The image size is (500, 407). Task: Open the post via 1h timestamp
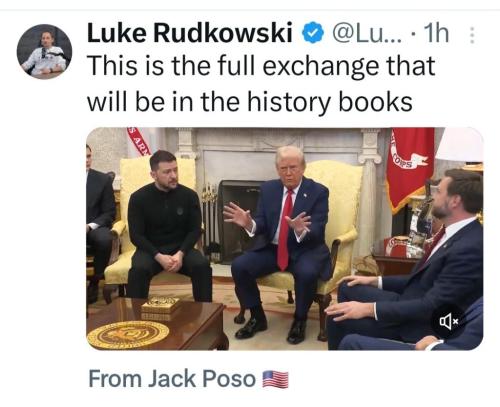[434, 33]
